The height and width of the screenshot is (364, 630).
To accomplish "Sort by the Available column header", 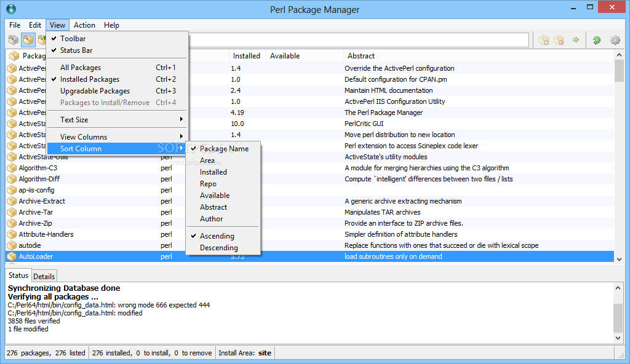I will tap(304, 56).
